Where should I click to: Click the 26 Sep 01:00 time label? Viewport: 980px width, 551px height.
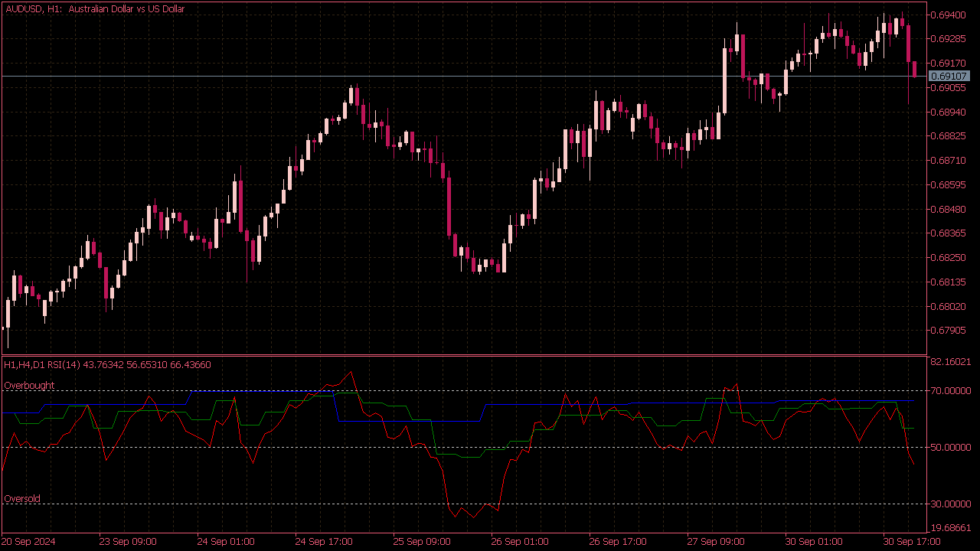[520, 542]
